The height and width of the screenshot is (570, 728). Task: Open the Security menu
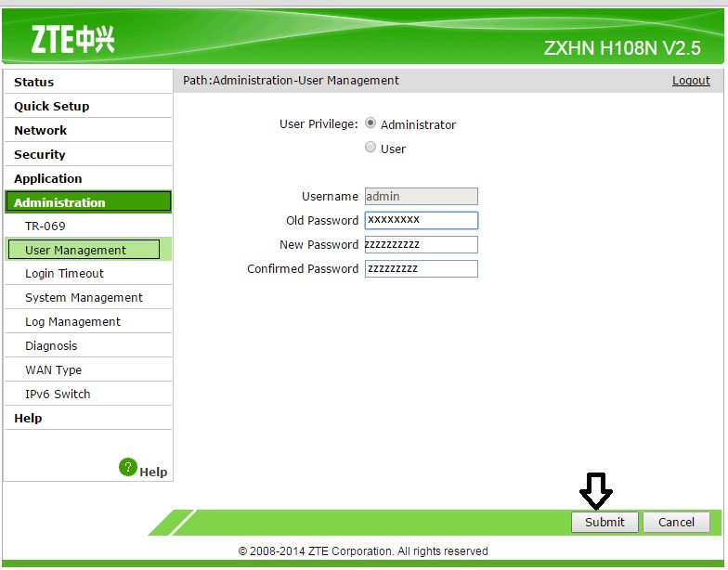(88, 154)
